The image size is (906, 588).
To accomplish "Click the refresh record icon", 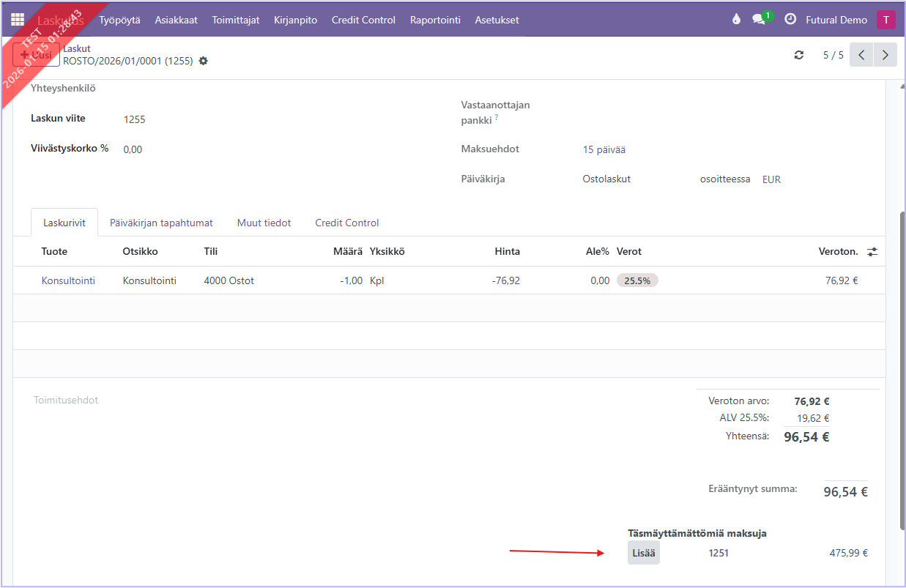I will pyautogui.click(x=799, y=55).
